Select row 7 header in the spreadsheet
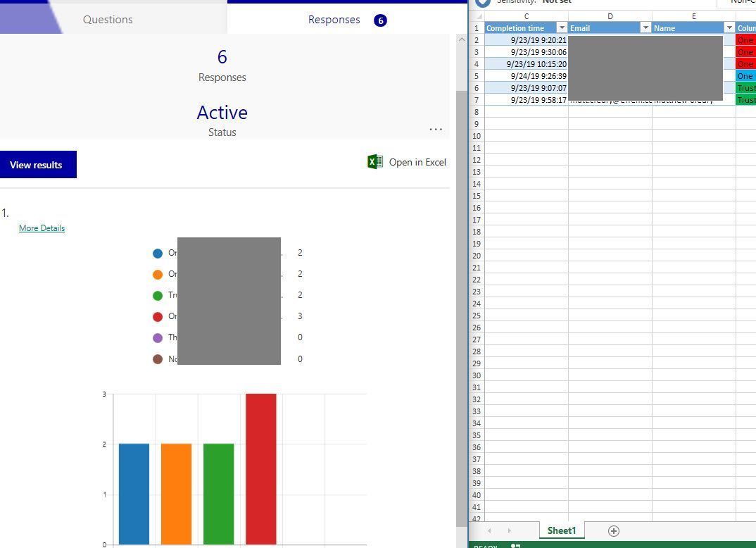This screenshot has width=756, height=548. tap(477, 99)
